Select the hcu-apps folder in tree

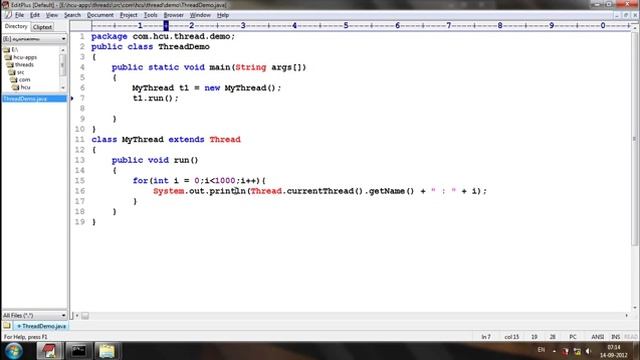pos(25,57)
